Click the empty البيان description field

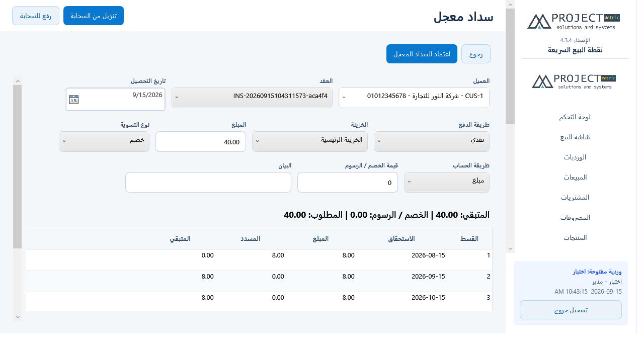click(208, 182)
